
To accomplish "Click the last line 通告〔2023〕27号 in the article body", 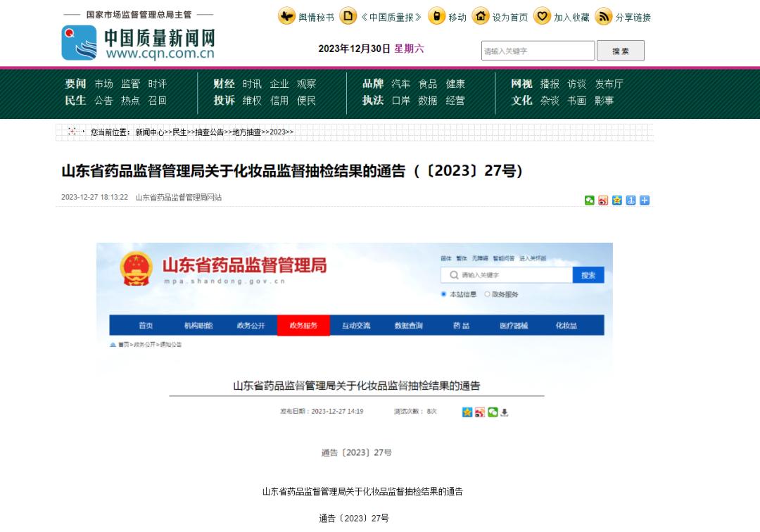I will click(354, 519).
